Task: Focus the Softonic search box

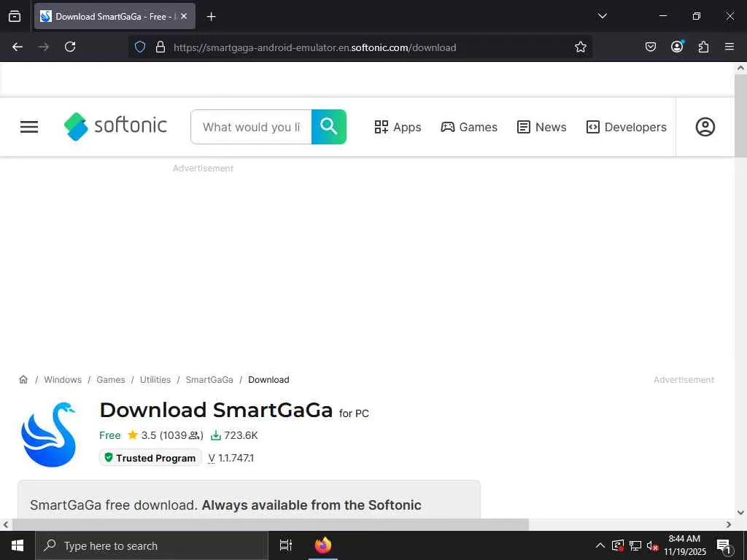Action: pyautogui.click(x=251, y=127)
